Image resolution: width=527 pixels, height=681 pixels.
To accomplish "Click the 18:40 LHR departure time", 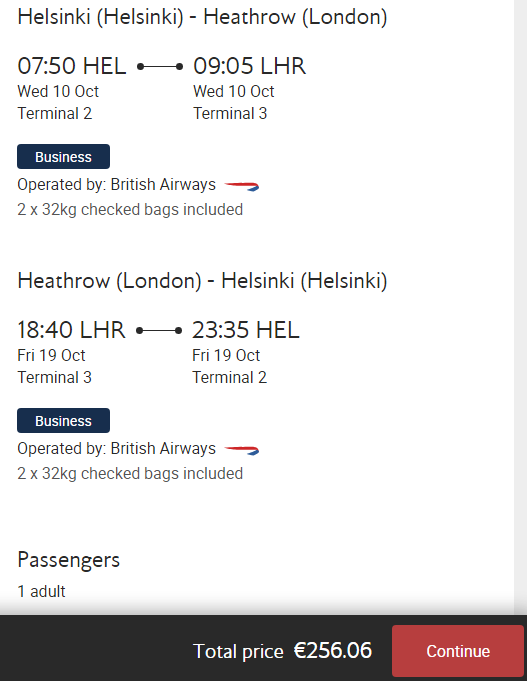I will click(71, 330).
